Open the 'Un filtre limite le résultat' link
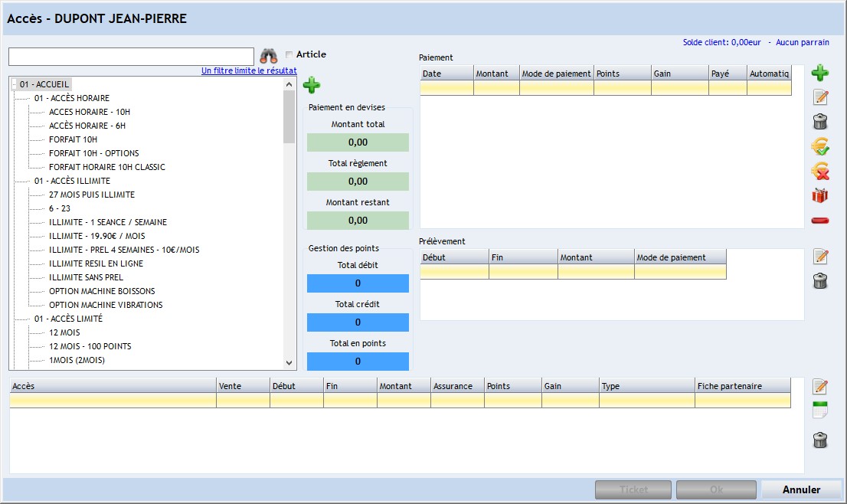The width and height of the screenshot is (847, 504). (249, 70)
